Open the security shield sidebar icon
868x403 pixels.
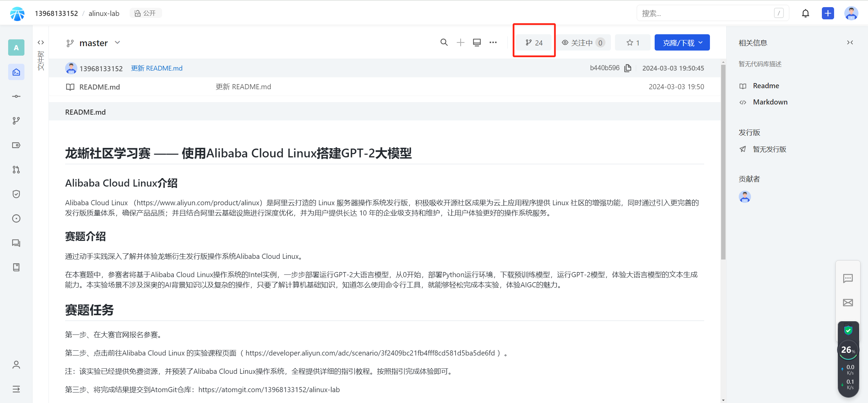16,194
